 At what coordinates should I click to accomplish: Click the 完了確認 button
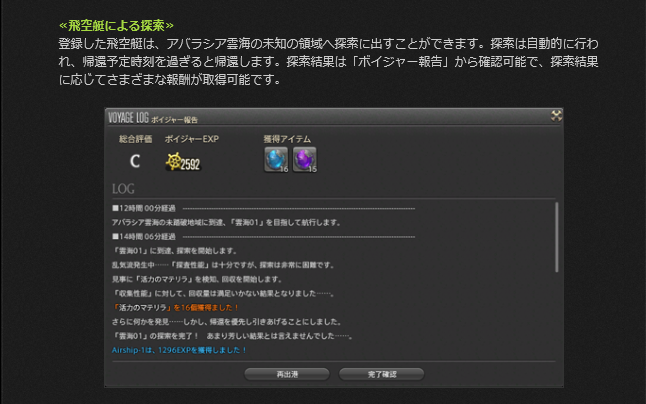pyautogui.click(x=382, y=374)
